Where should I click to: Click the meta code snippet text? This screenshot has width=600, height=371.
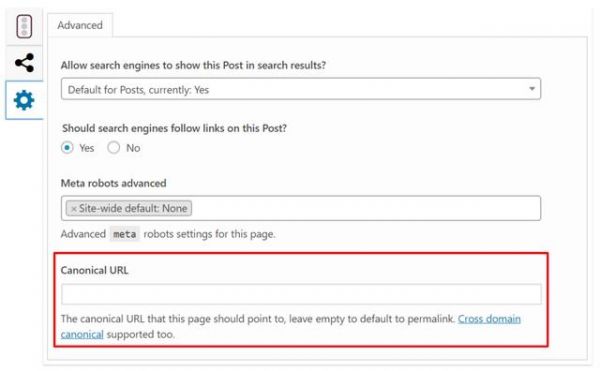click(x=125, y=234)
